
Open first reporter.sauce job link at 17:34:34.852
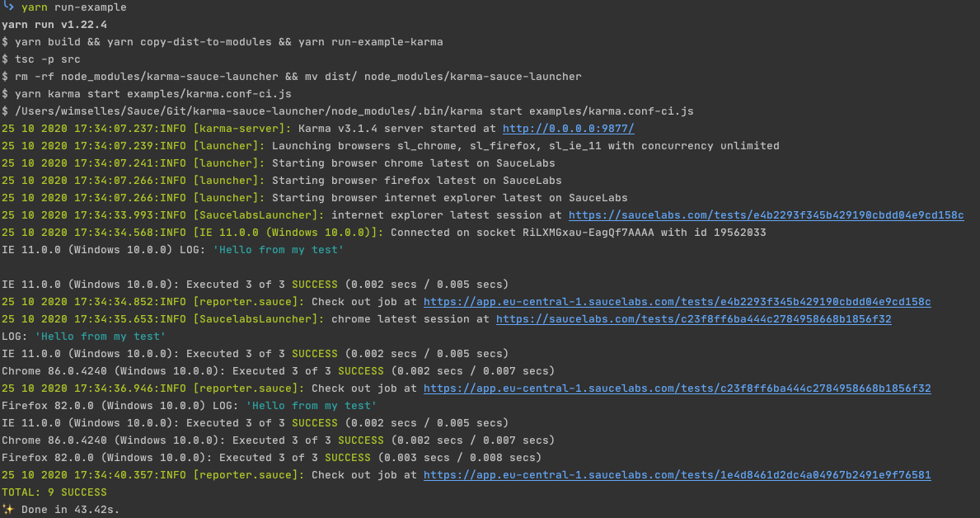[x=677, y=302]
